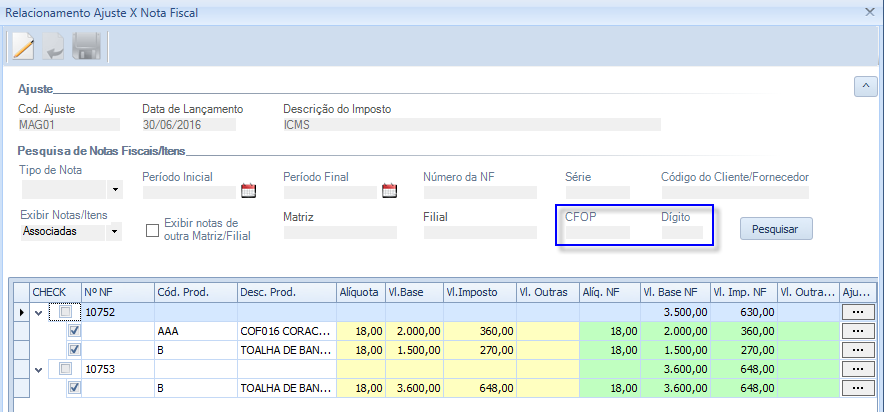Click the Undo arrow toolbar icon

click(x=54, y=46)
